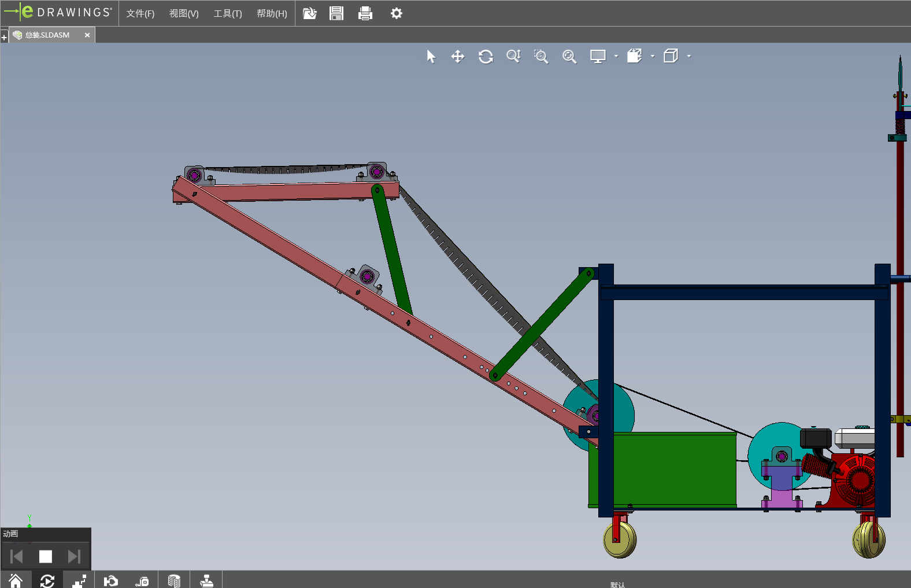Click the Home reset view button
This screenshot has height=588, width=911.
(16, 580)
